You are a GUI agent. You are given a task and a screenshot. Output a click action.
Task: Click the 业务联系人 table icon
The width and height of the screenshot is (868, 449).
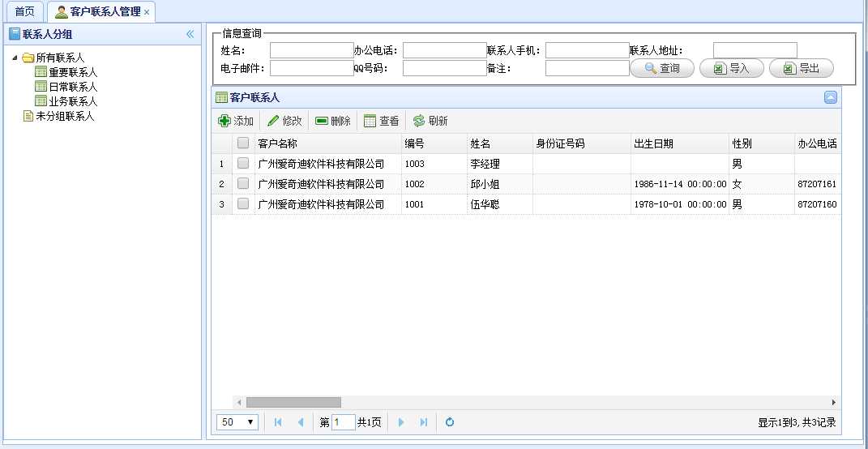tap(41, 100)
